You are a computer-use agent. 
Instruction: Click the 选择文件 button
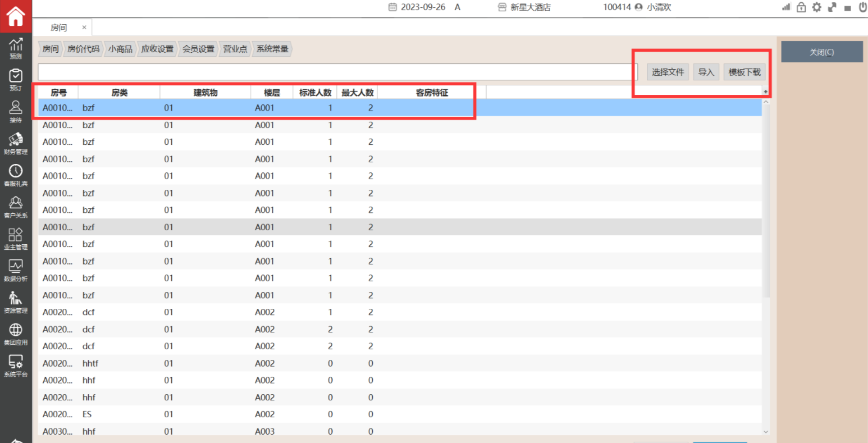click(x=668, y=72)
